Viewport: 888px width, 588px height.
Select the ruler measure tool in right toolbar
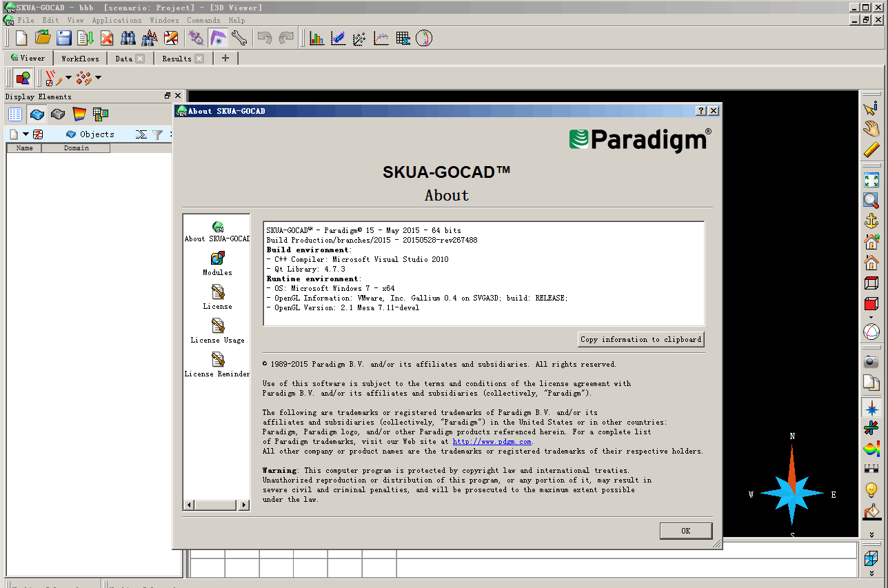871,150
